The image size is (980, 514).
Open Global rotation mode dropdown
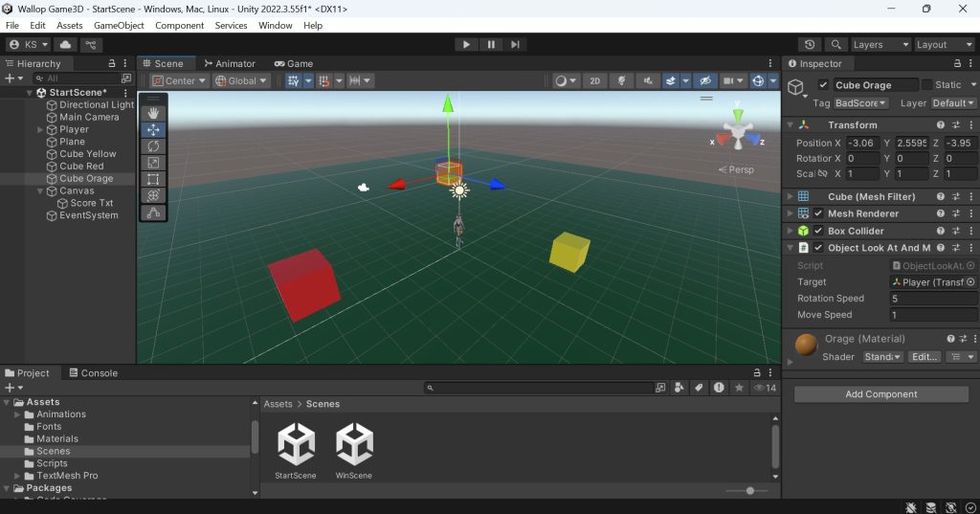241,80
